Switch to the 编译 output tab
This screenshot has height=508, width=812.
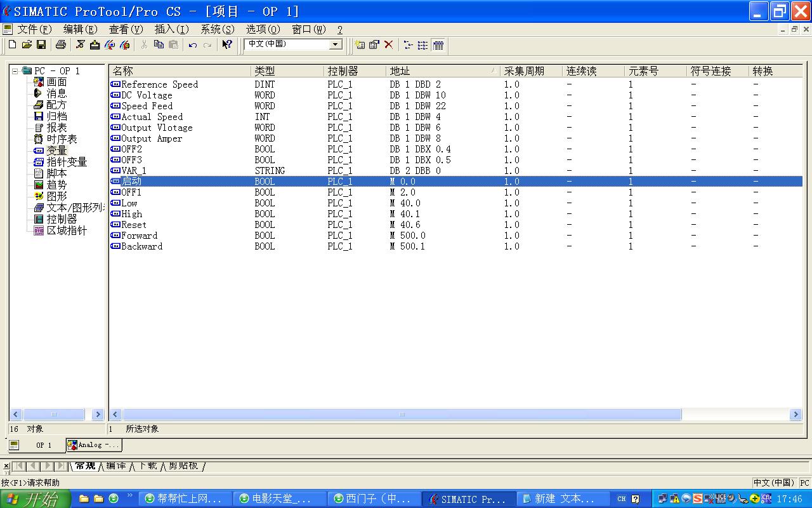point(116,466)
